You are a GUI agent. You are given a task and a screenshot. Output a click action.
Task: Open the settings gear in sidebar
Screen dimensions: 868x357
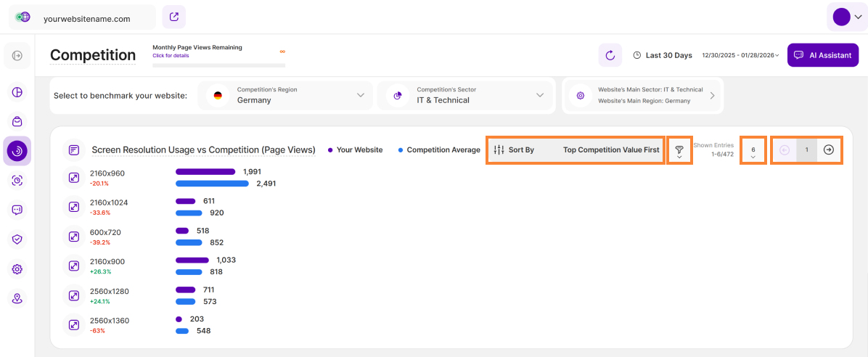tap(17, 269)
